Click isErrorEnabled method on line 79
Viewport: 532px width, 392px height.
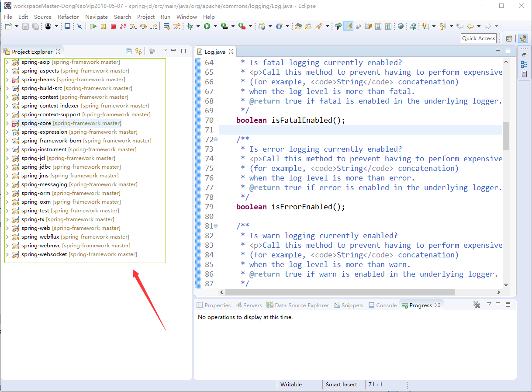coord(302,207)
